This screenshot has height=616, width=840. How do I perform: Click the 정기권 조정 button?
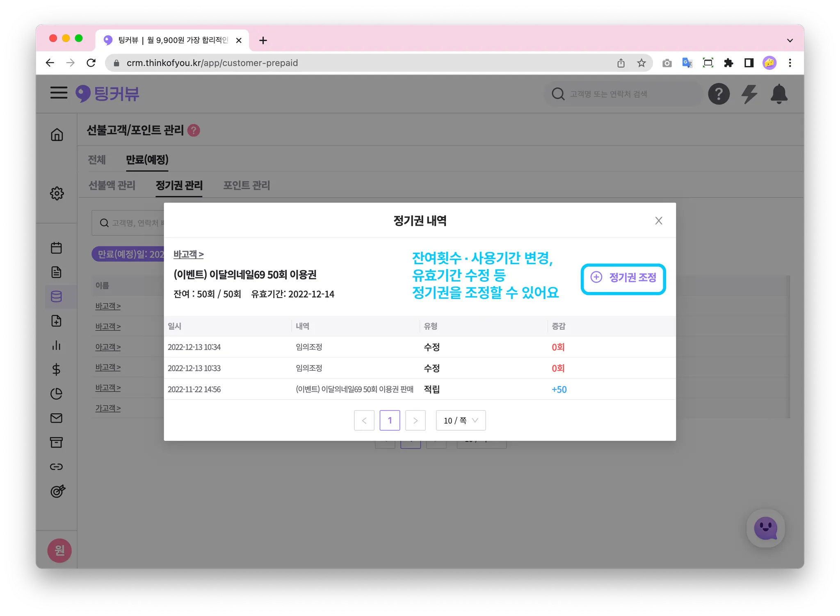point(623,278)
